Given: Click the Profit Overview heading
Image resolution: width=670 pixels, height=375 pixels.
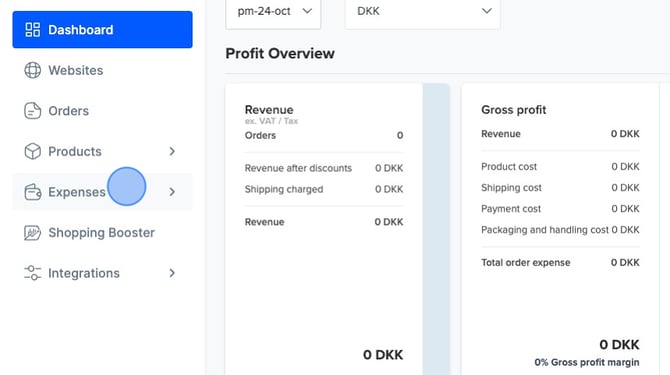Looking at the screenshot, I should [280, 53].
